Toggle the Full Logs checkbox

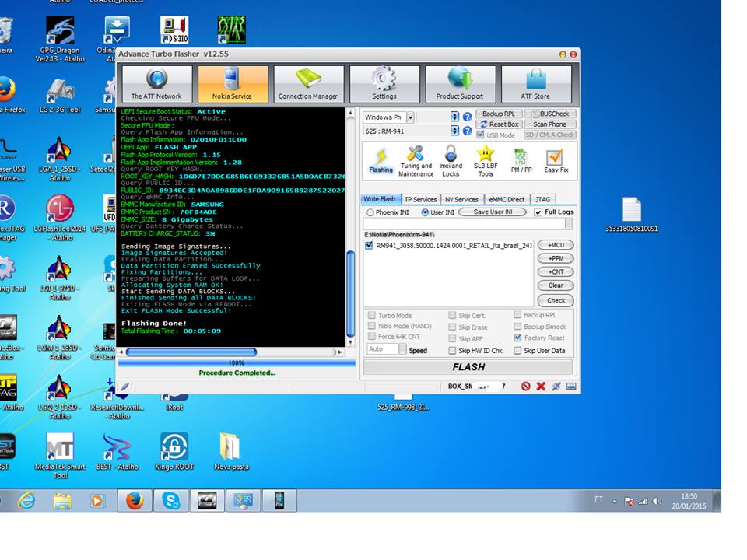[x=538, y=212]
